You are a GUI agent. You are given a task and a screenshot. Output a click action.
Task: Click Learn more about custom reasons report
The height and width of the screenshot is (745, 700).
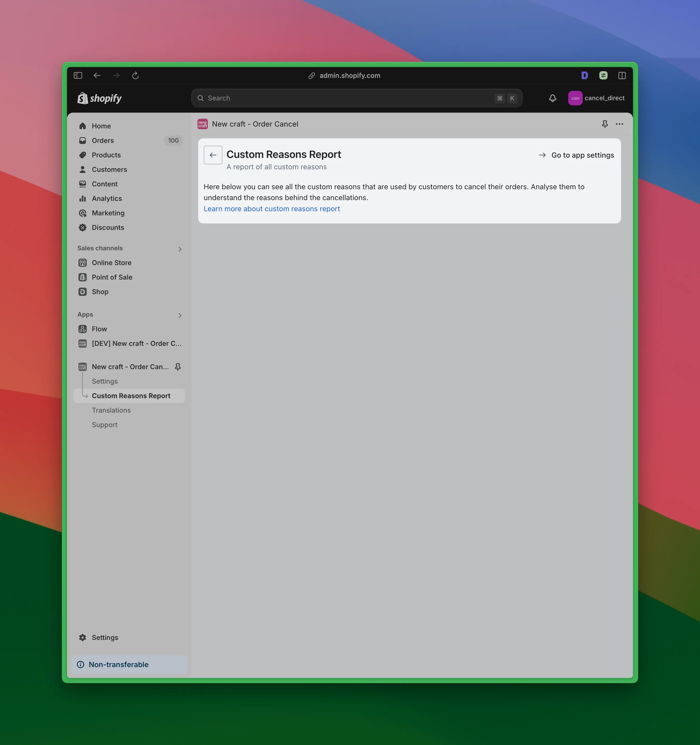point(272,209)
